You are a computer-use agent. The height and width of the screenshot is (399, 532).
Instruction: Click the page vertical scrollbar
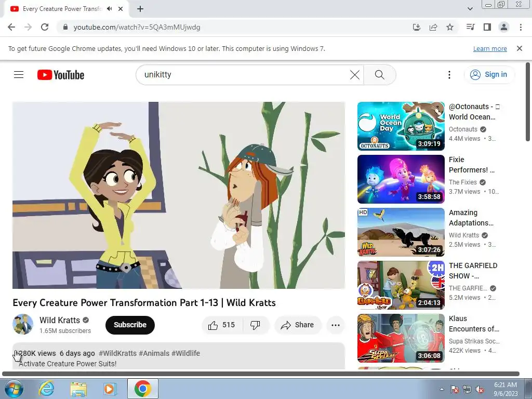point(528,102)
